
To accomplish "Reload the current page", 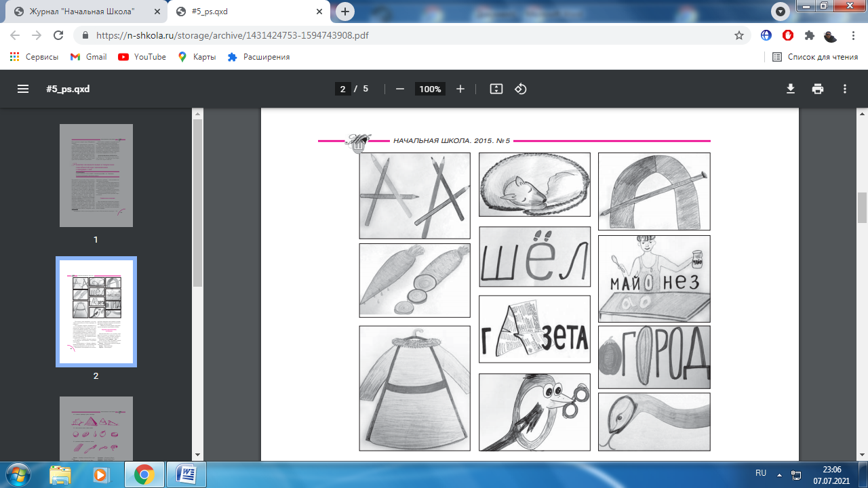I will tap(58, 35).
